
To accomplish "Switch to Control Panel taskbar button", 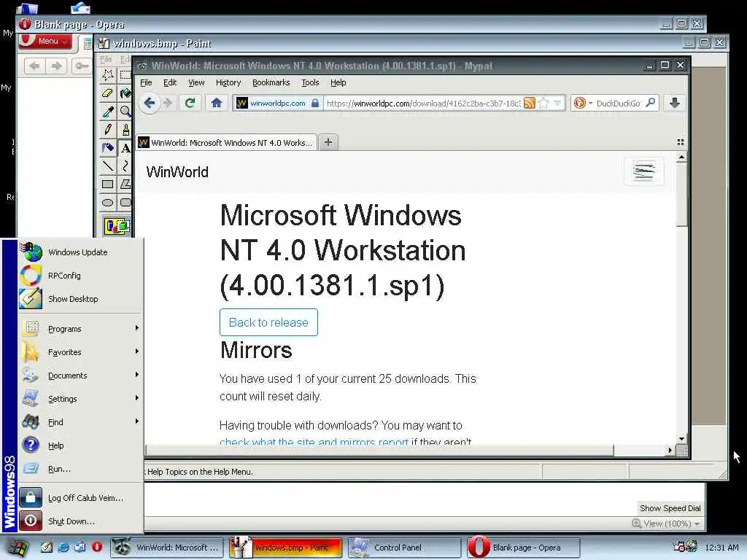I will point(404,548).
